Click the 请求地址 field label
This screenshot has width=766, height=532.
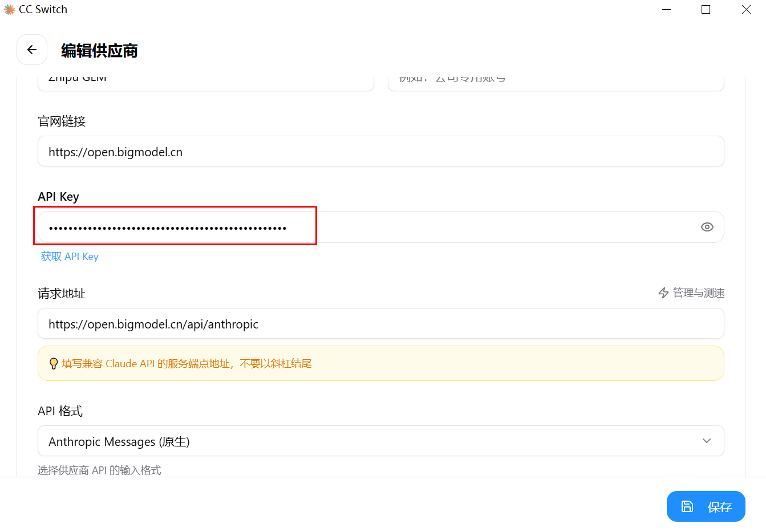click(x=62, y=294)
